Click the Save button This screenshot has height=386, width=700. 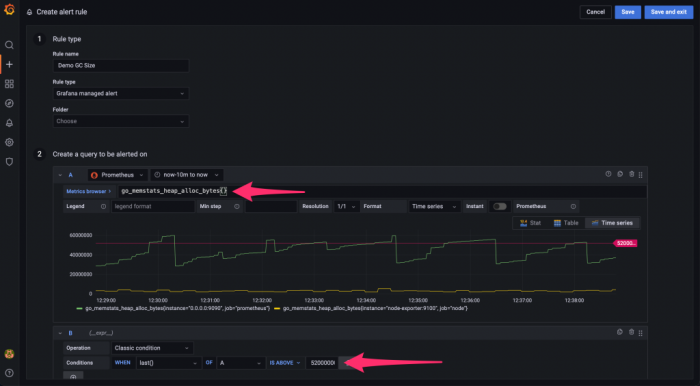click(x=628, y=12)
